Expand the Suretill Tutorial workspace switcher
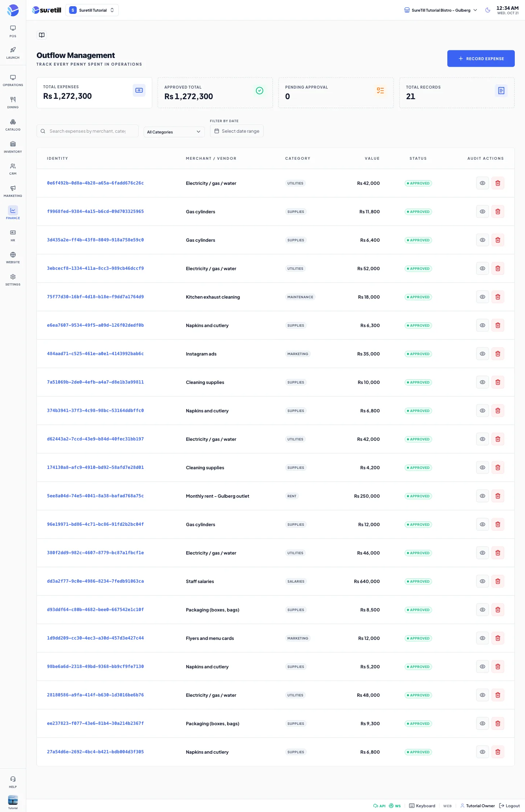525x812 pixels. point(92,10)
